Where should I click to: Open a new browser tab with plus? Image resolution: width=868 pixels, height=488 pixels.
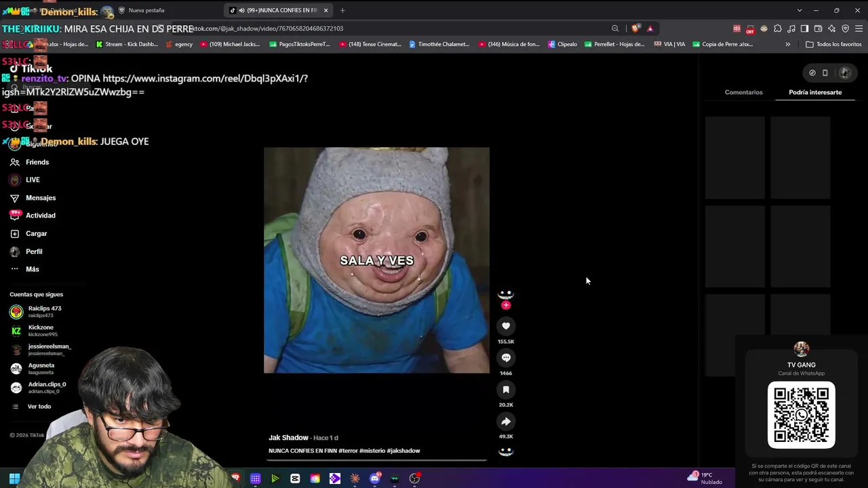[x=342, y=10]
